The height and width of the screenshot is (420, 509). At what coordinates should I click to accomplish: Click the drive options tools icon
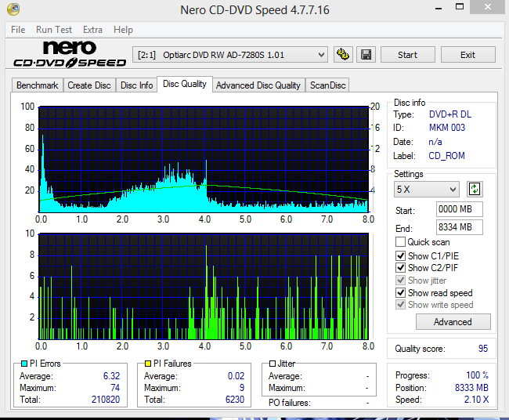click(x=343, y=55)
